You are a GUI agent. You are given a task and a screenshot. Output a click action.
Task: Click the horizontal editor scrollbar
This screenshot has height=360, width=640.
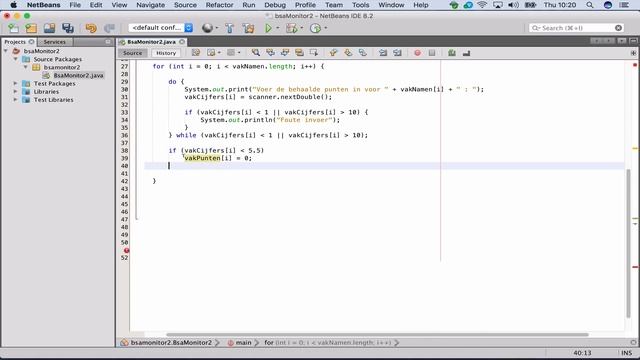pyautogui.click(x=377, y=334)
